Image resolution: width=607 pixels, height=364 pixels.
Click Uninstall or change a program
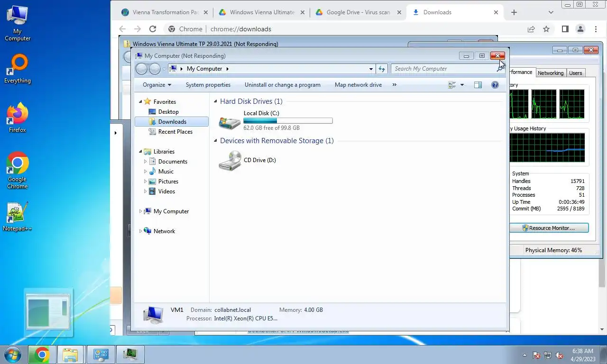coord(283,85)
